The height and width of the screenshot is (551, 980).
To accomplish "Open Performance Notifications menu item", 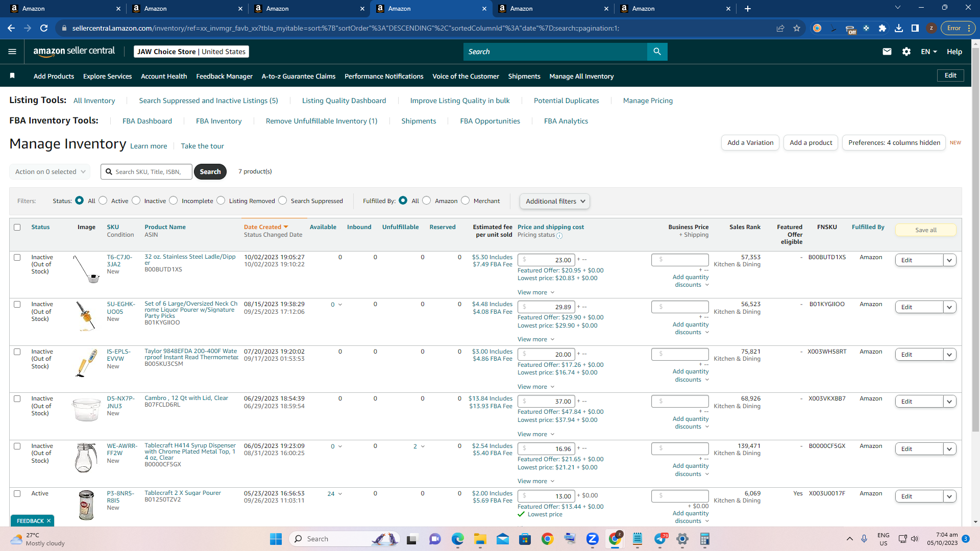I will 384,76.
